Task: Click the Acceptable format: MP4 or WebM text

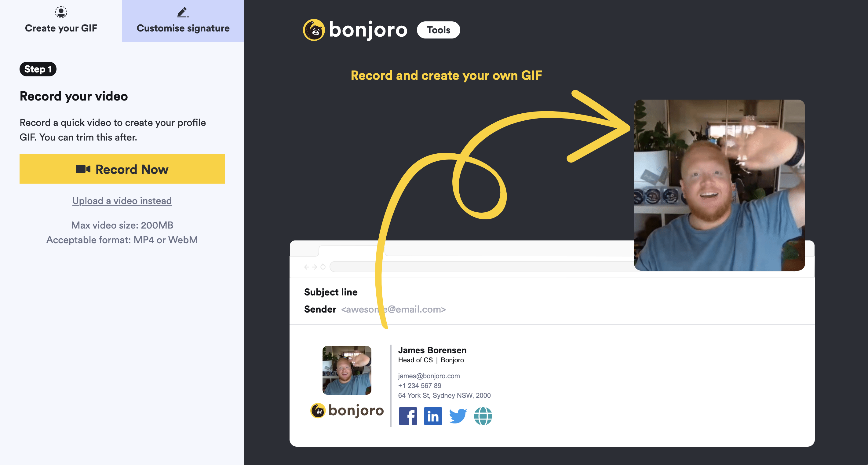Action: click(122, 240)
